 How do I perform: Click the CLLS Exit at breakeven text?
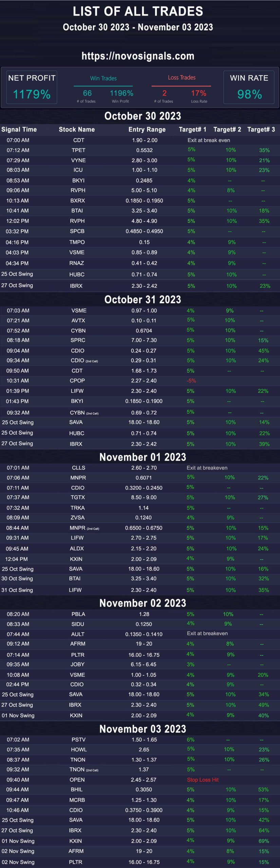[x=207, y=468]
